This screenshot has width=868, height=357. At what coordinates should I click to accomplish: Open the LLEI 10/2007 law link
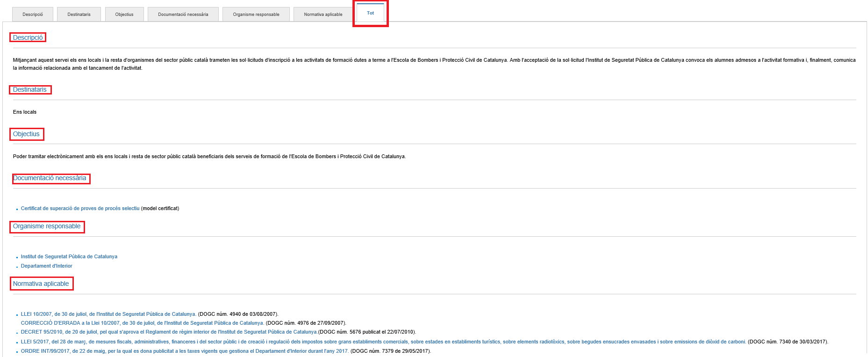[x=108, y=314]
